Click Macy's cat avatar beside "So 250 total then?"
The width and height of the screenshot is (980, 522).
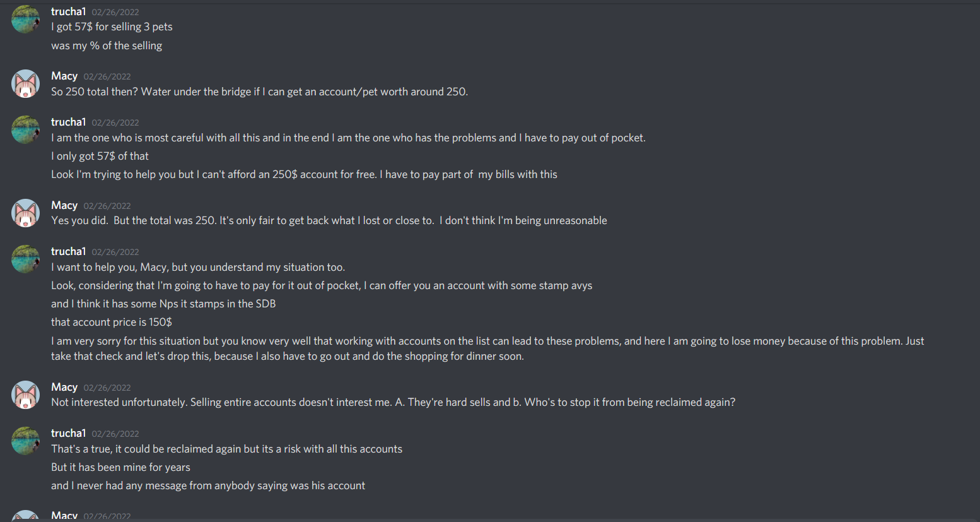[x=26, y=83]
